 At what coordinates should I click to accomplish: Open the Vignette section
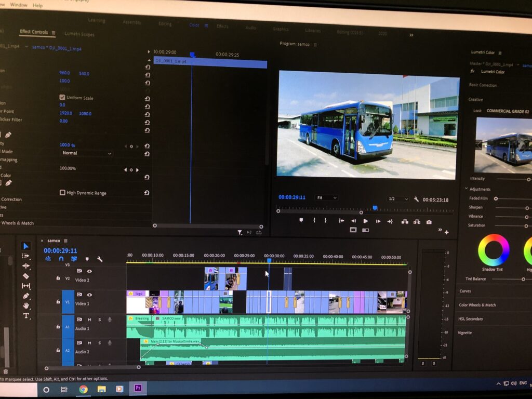[x=464, y=332]
